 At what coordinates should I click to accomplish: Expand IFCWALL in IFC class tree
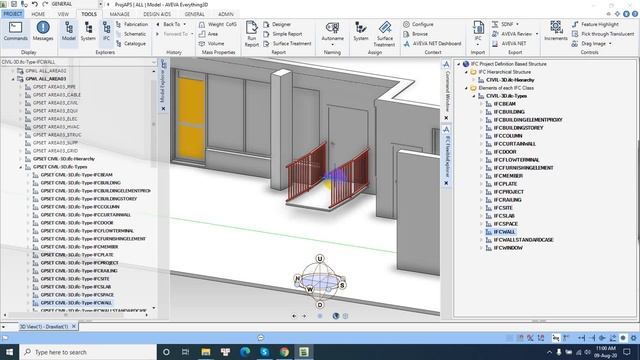(482, 232)
